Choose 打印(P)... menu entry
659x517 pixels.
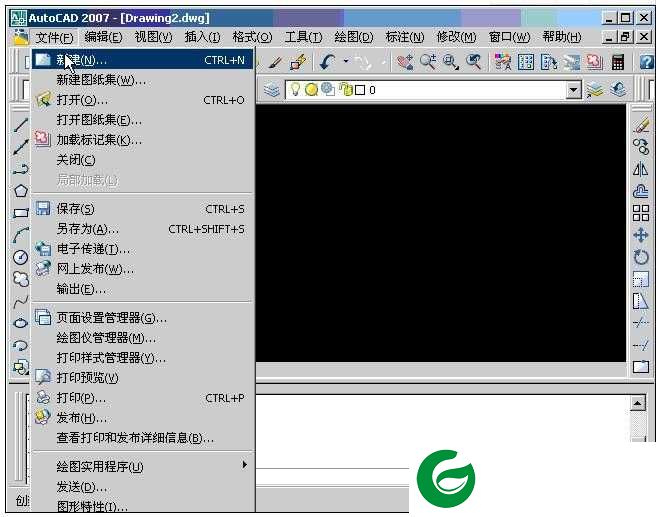(x=143, y=398)
